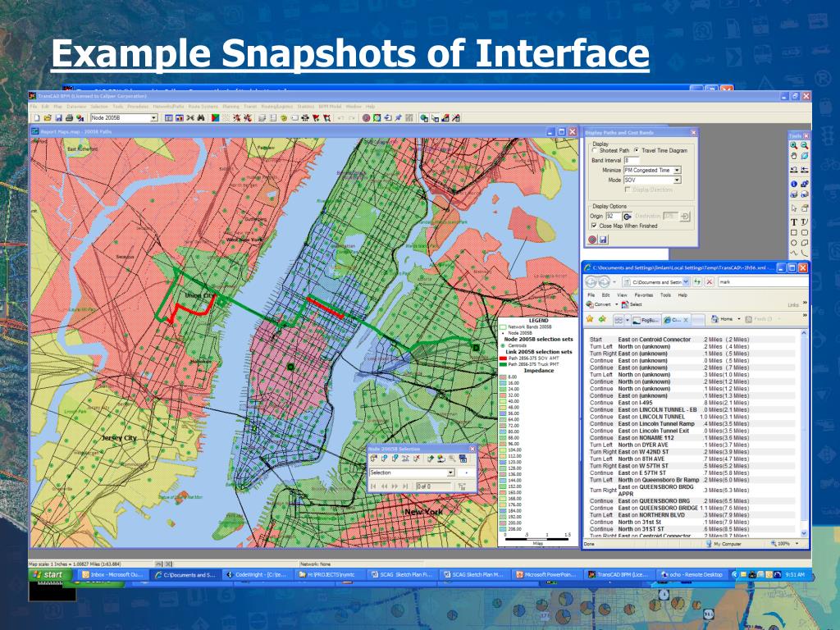Expand the Node 2005B layer dropdown in toolbar
Screen dimensions: 840x630
click(153, 118)
